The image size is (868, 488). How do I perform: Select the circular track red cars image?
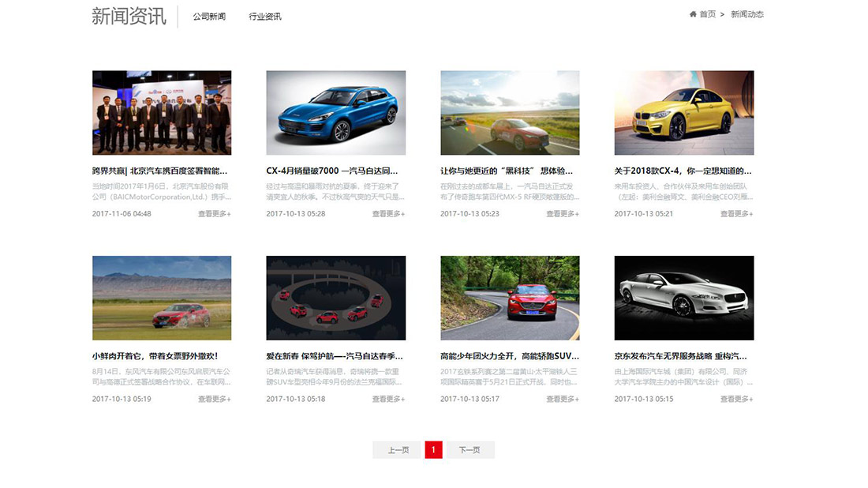click(x=336, y=298)
